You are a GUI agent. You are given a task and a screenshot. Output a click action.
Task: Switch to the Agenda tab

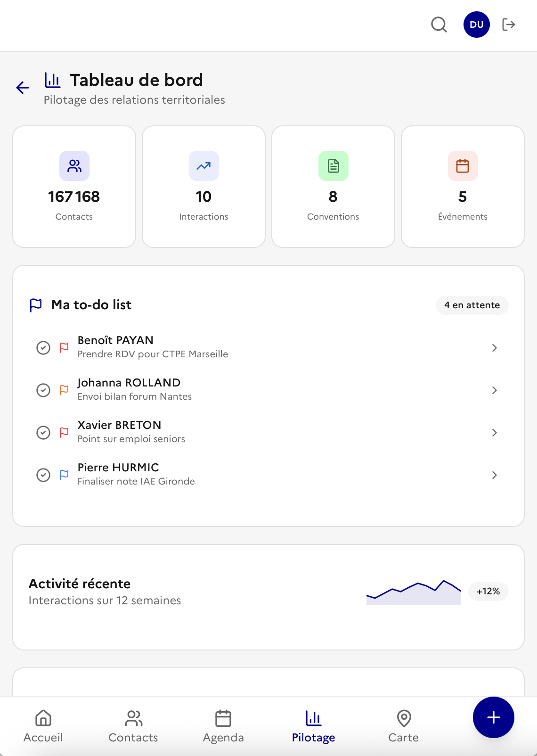(223, 726)
